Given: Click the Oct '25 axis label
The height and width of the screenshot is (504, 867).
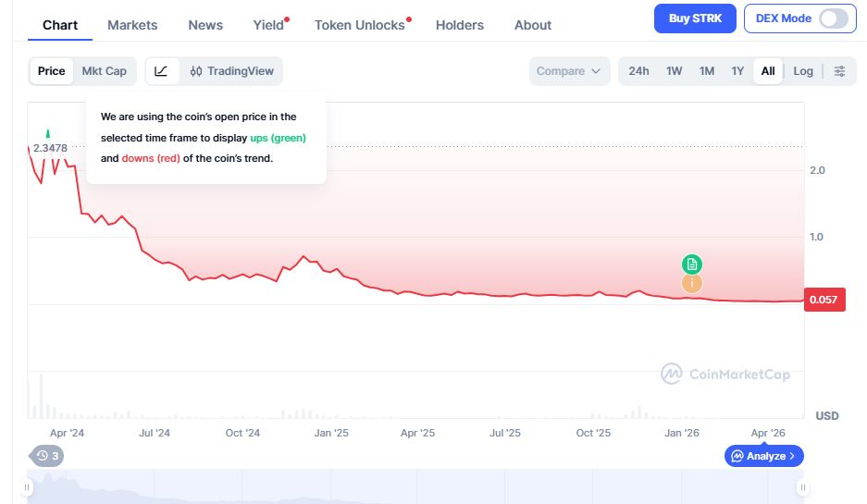Looking at the screenshot, I should 593,434.
